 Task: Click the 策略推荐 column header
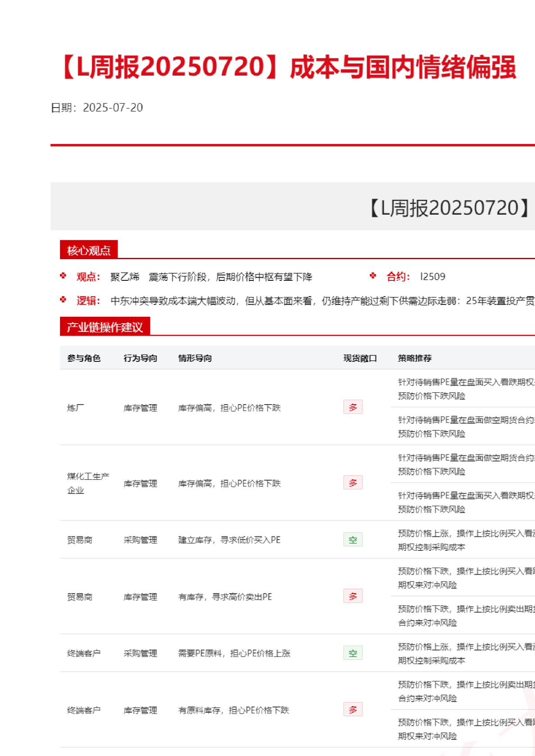pyautogui.click(x=415, y=358)
